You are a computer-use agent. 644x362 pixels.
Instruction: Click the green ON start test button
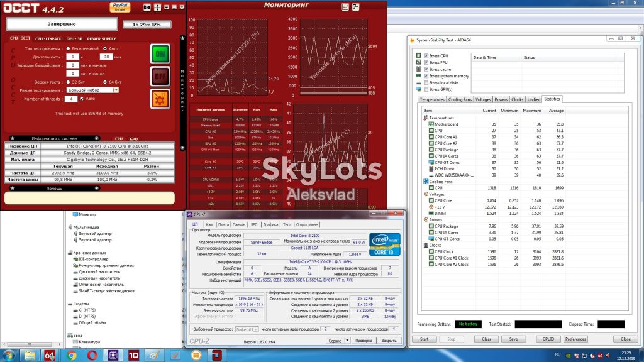(x=160, y=54)
